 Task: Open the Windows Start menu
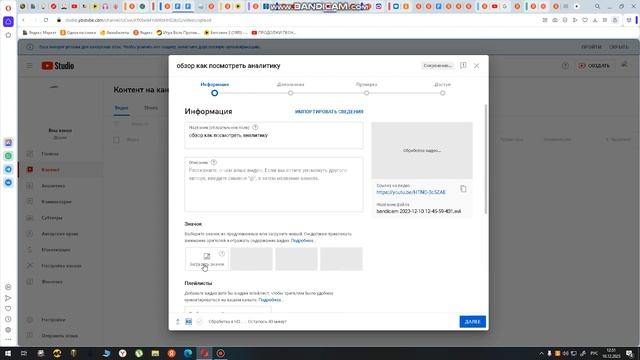[8, 353]
